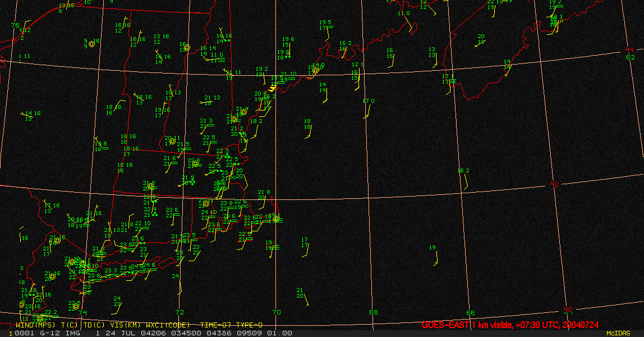The height and width of the screenshot is (337, 644).
Task: Click the WXCI(CODE) legend label
Action: 168,325
